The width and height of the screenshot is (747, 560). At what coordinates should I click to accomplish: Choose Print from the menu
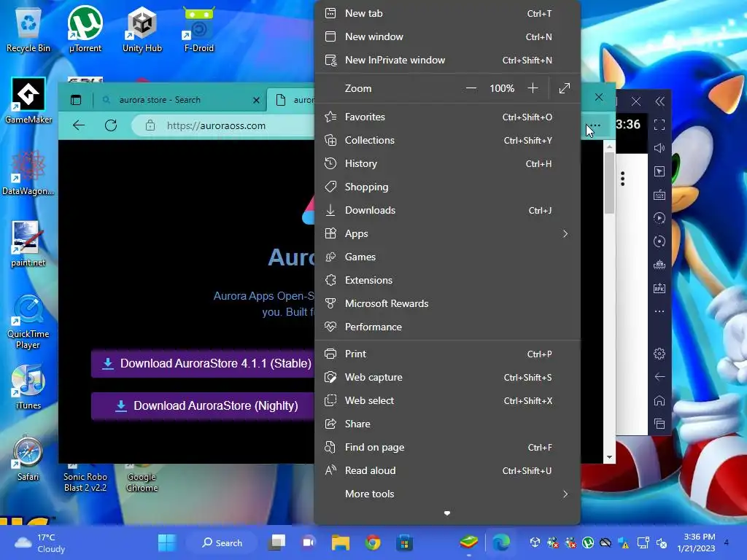447,354
